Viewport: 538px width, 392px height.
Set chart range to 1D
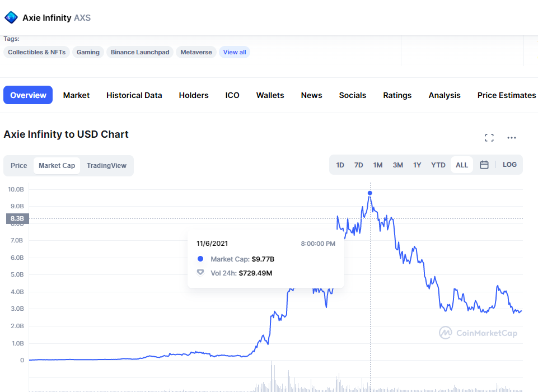coord(340,165)
